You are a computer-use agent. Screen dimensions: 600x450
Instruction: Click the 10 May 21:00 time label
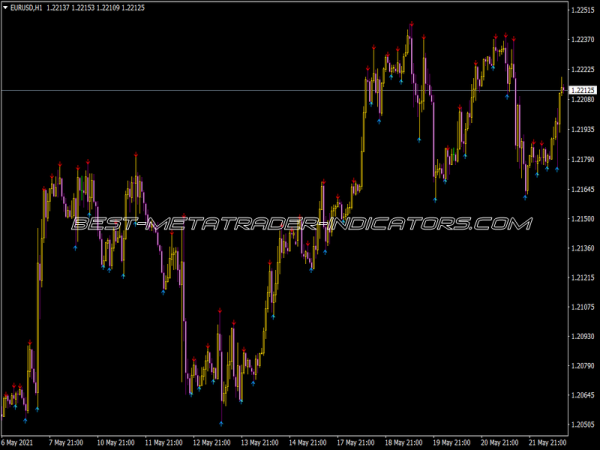click(x=116, y=441)
